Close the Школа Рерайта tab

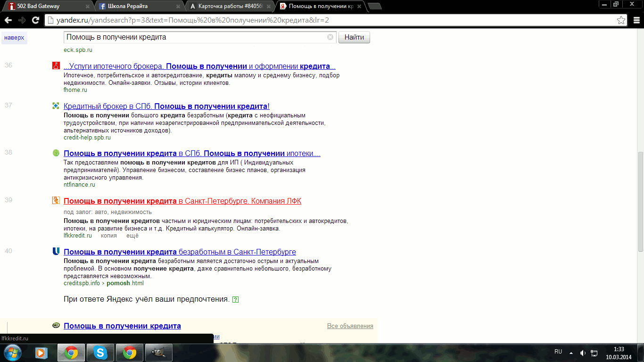pyautogui.click(x=178, y=6)
